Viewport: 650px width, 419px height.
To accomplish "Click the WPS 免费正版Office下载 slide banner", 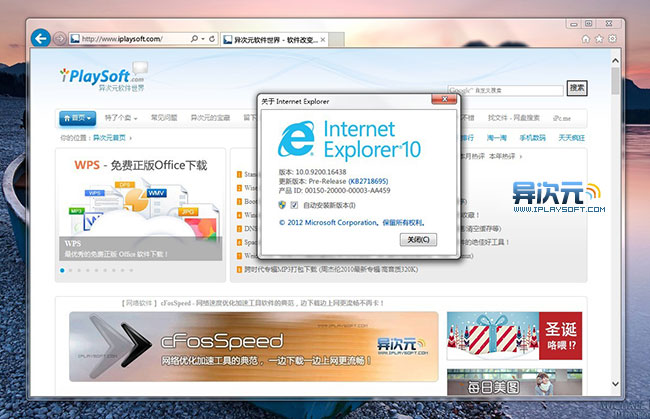I will pyautogui.click(x=141, y=206).
